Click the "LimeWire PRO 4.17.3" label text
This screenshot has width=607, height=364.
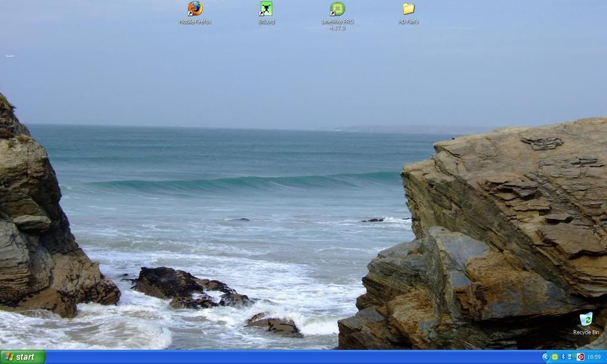pos(337,24)
